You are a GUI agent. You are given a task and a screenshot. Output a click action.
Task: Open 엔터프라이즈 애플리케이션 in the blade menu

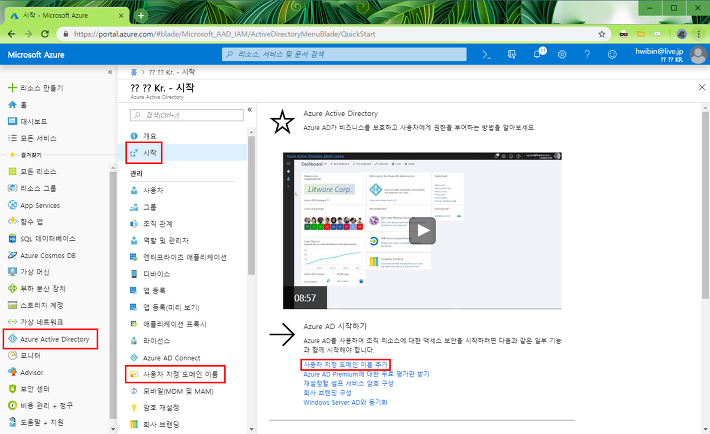(x=178, y=257)
